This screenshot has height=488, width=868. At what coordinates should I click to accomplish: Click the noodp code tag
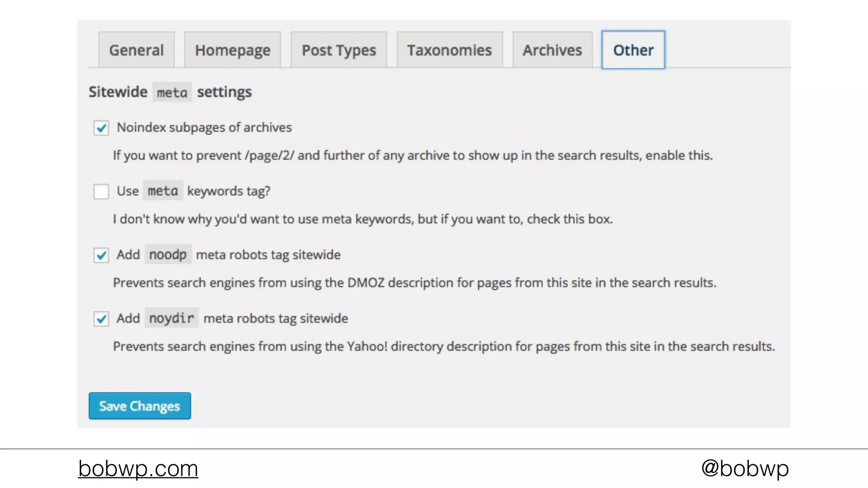pos(168,255)
